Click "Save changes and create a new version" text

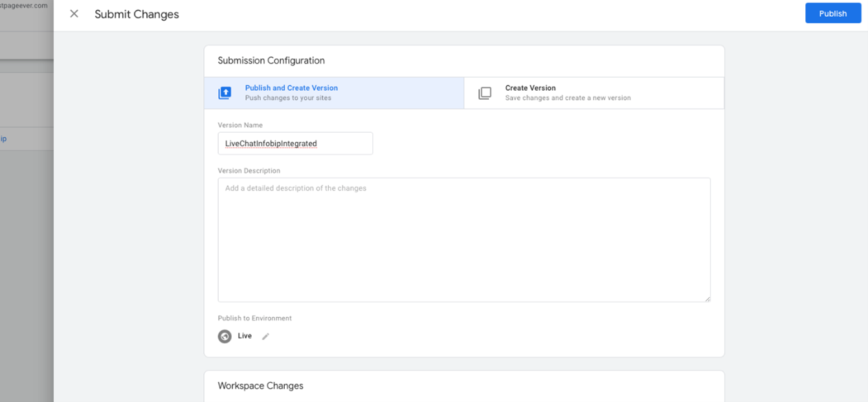(x=568, y=98)
